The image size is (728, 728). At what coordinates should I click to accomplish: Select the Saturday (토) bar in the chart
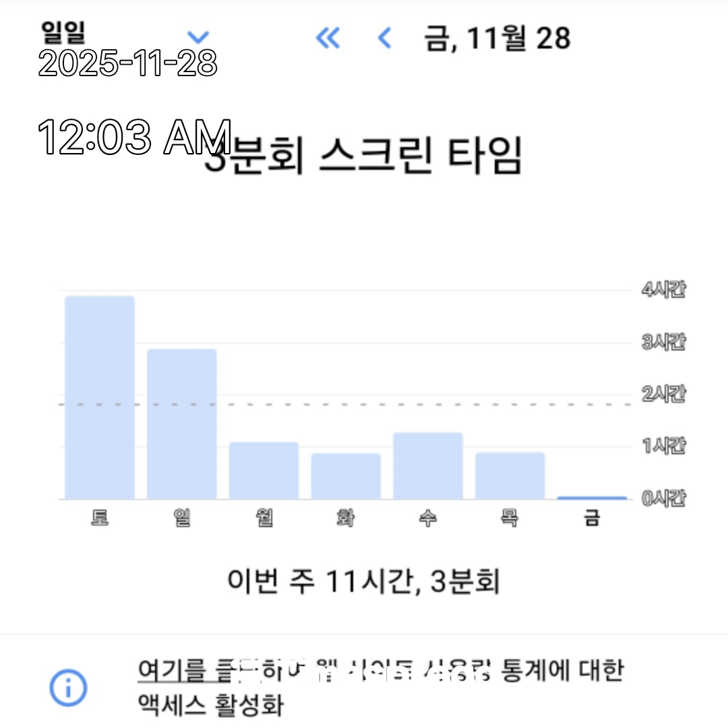(100, 398)
